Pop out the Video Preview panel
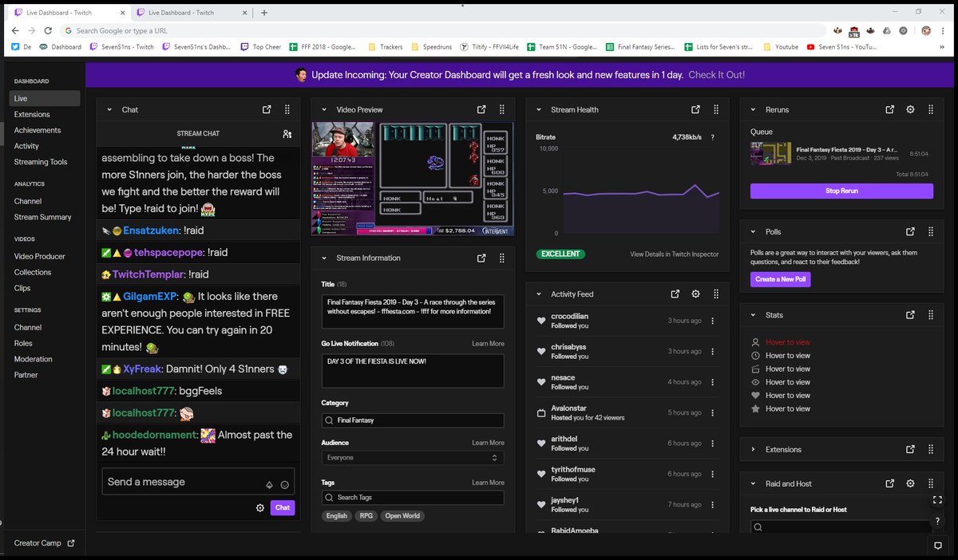The image size is (958, 560). pyautogui.click(x=481, y=109)
